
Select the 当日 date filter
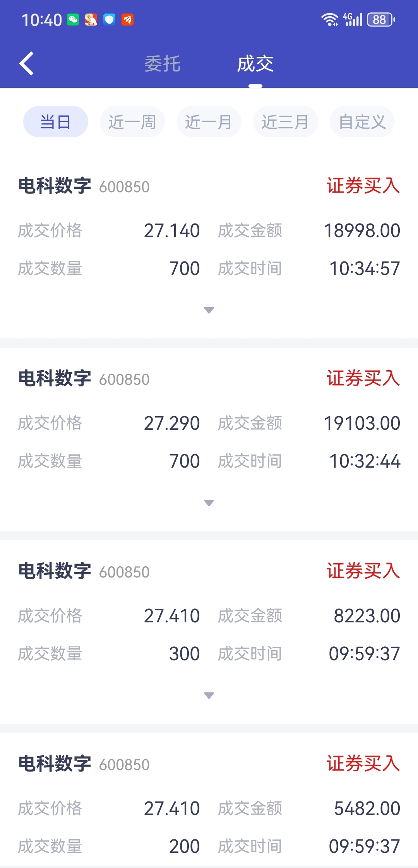point(56,122)
